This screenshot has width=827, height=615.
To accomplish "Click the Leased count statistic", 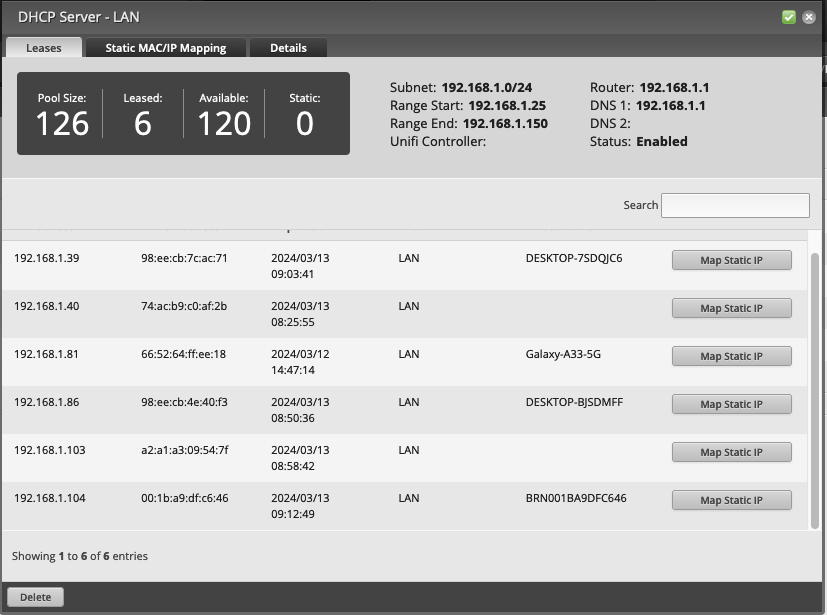I will click(x=143, y=114).
